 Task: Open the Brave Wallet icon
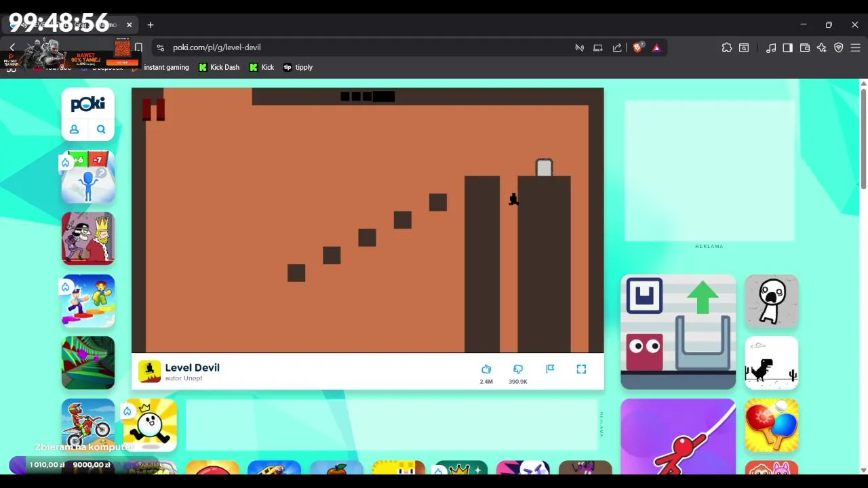click(x=805, y=47)
